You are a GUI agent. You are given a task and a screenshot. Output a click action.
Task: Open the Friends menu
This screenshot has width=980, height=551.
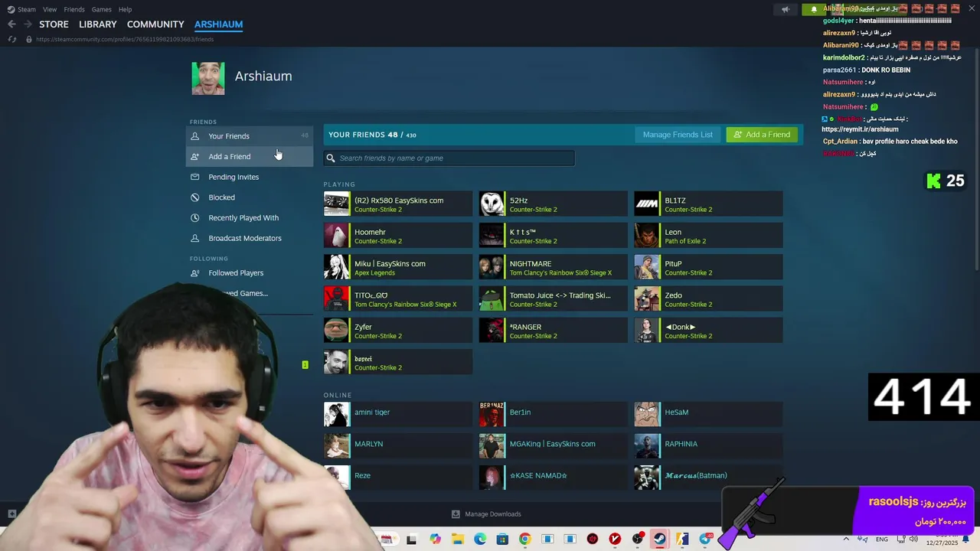coord(74,9)
